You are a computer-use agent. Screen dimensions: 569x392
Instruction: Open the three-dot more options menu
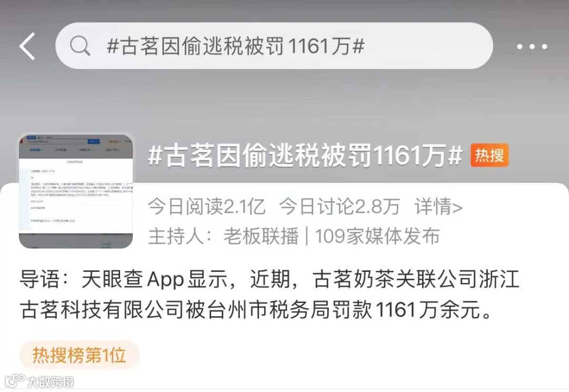pyautogui.click(x=532, y=46)
